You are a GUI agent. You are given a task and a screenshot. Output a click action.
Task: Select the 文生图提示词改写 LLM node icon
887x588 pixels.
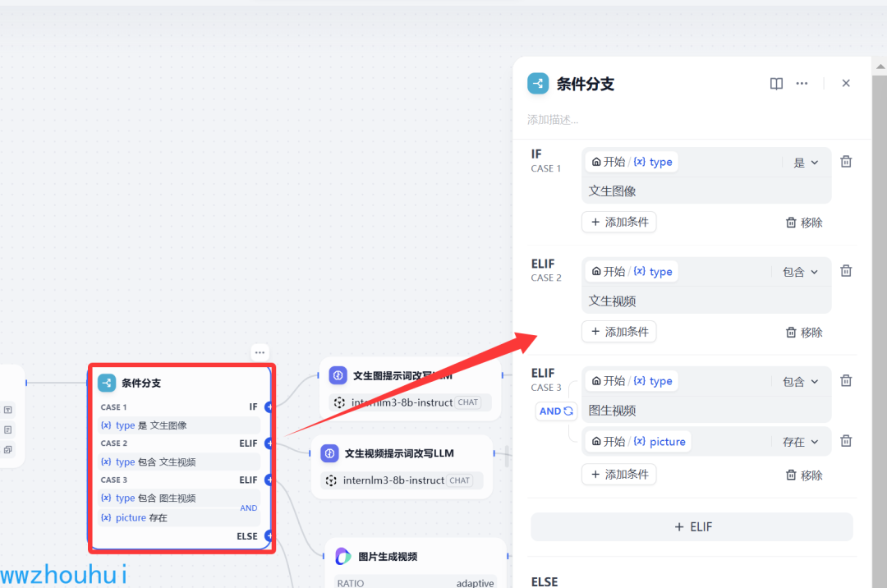pos(338,375)
